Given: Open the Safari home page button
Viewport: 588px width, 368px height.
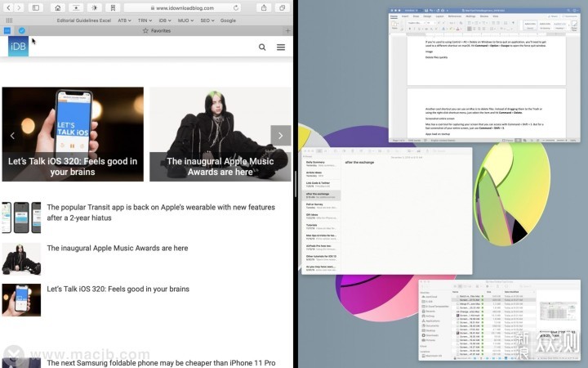Looking at the screenshot, I should (x=58, y=7).
